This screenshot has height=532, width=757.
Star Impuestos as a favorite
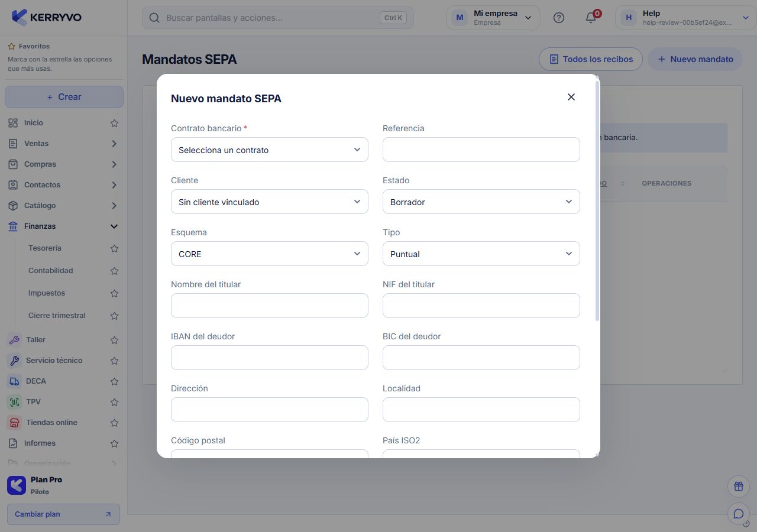click(x=115, y=293)
